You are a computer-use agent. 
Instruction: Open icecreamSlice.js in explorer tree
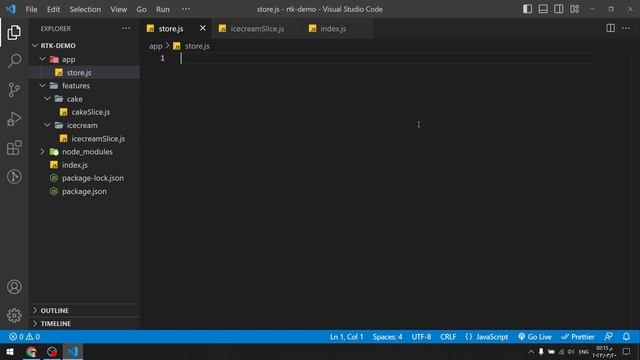(x=85, y=139)
